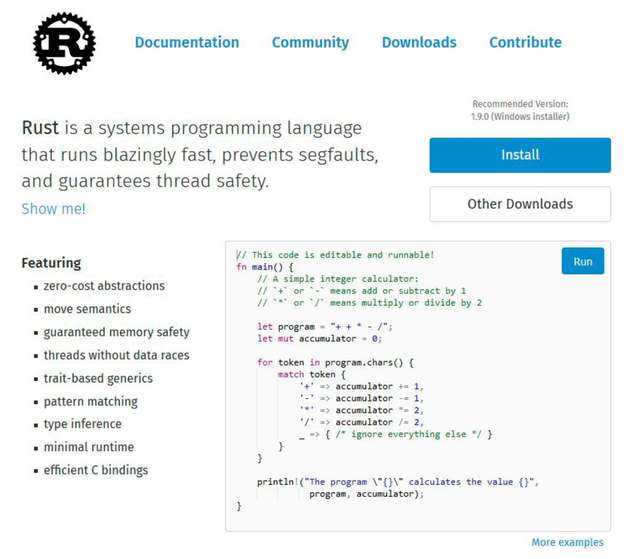Click the blue Install button
Screen dimensions: 630x559
(x=520, y=155)
